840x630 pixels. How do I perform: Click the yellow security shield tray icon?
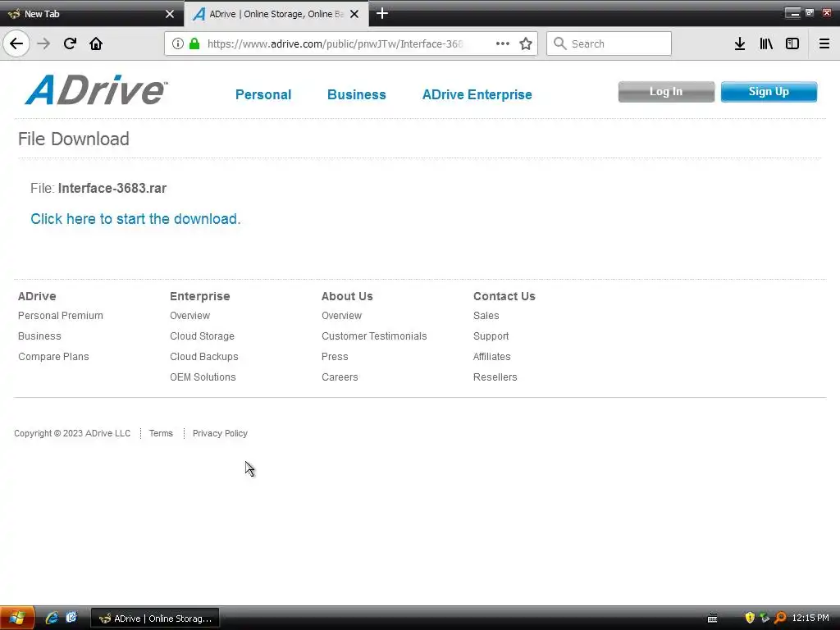coord(750,619)
